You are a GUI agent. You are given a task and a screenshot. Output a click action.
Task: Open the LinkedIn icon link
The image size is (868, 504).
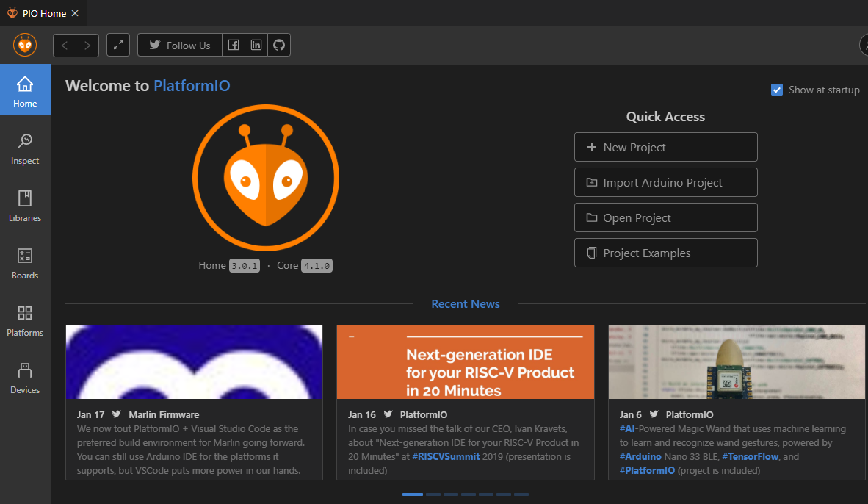(256, 46)
